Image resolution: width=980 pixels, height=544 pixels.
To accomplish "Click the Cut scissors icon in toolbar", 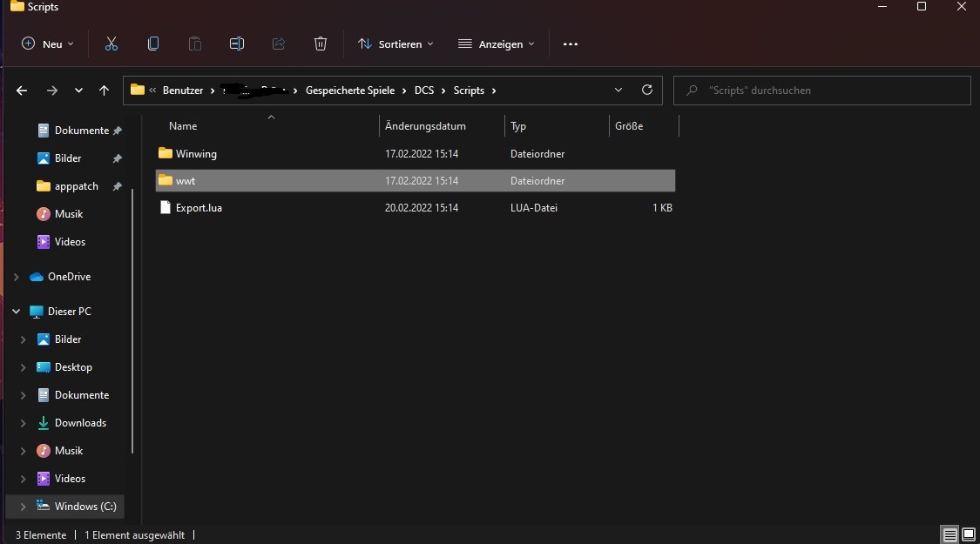I will pos(112,44).
